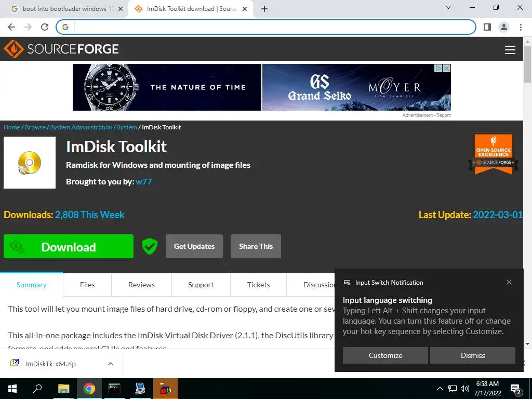This screenshot has height=399, width=532.
Task: Click the taskbar clock showing 6:58 AM
Action: pos(487,389)
